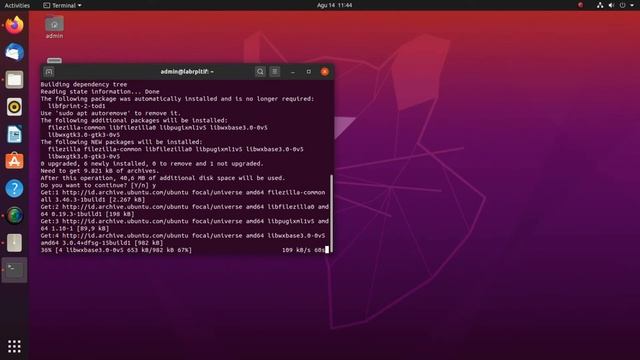Click 'Do you want to continue? [Y/n]' prompt
The image size is (640, 360).
[98, 185]
